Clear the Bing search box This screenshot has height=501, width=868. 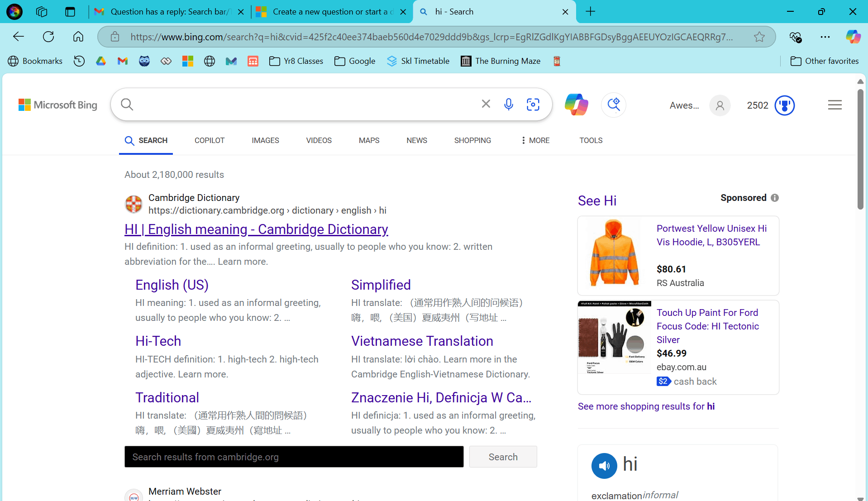point(486,104)
